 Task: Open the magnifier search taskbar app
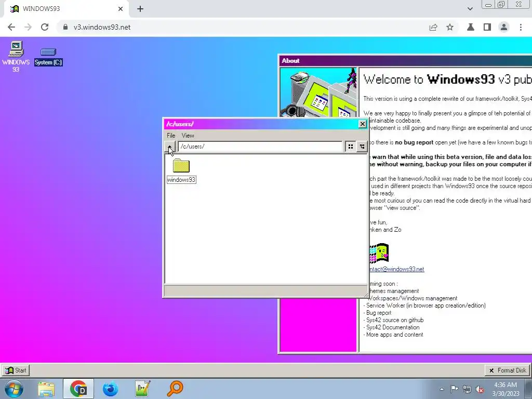pyautogui.click(x=175, y=389)
